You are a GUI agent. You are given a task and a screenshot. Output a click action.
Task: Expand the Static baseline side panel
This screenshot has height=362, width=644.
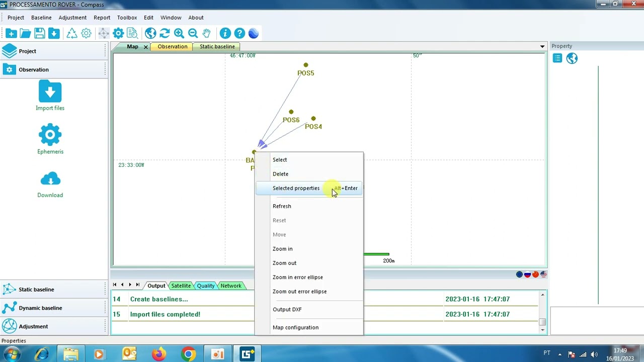point(53,289)
